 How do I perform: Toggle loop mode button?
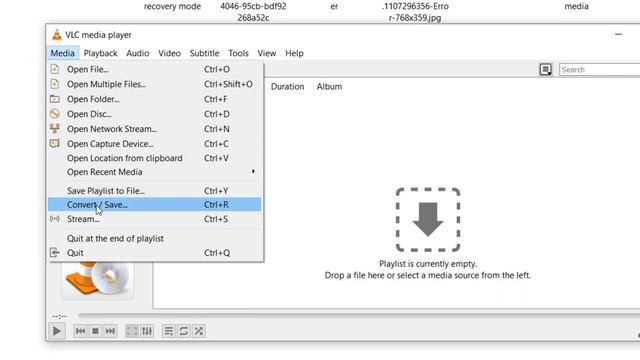[x=184, y=331]
